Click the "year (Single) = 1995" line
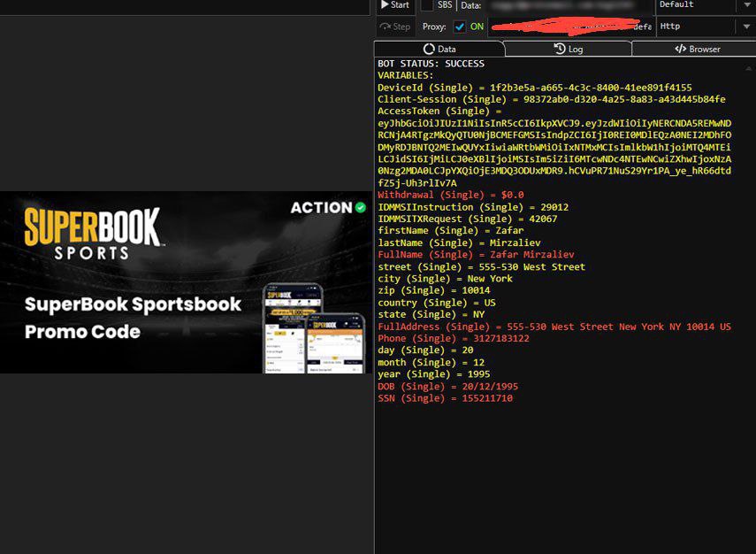The width and height of the screenshot is (756, 554). 434,374
